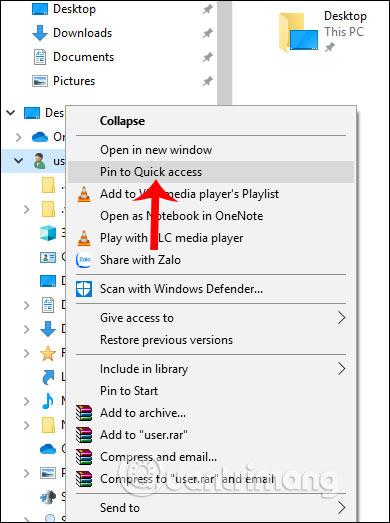Collapse the Desktop tree node chevron
The width and height of the screenshot is (390, 523).
pos(11,113)
